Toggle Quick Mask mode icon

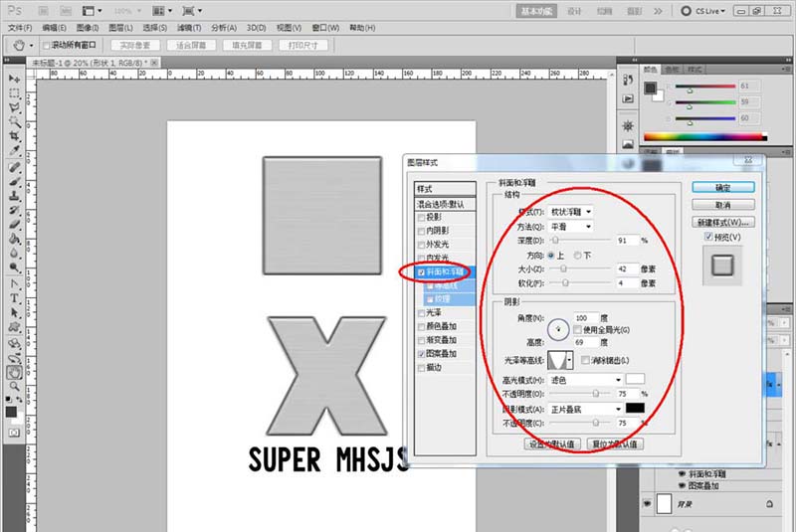tap(14, 433)
